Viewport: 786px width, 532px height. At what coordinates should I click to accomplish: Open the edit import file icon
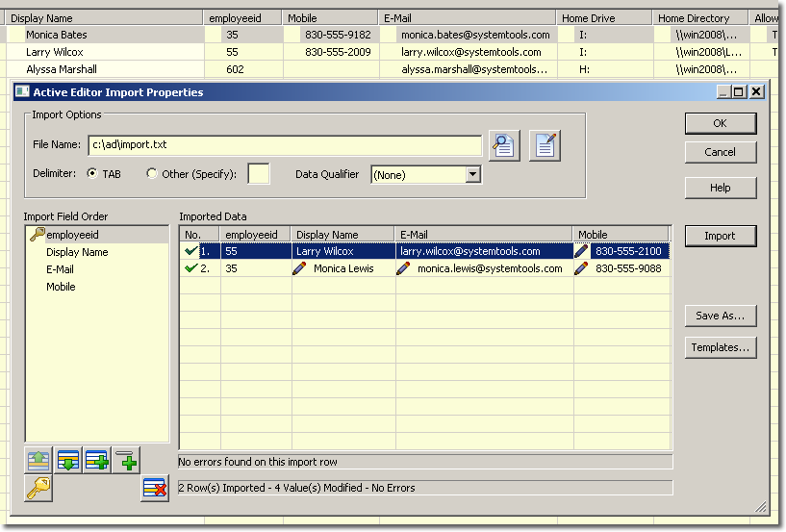(545, 145)
